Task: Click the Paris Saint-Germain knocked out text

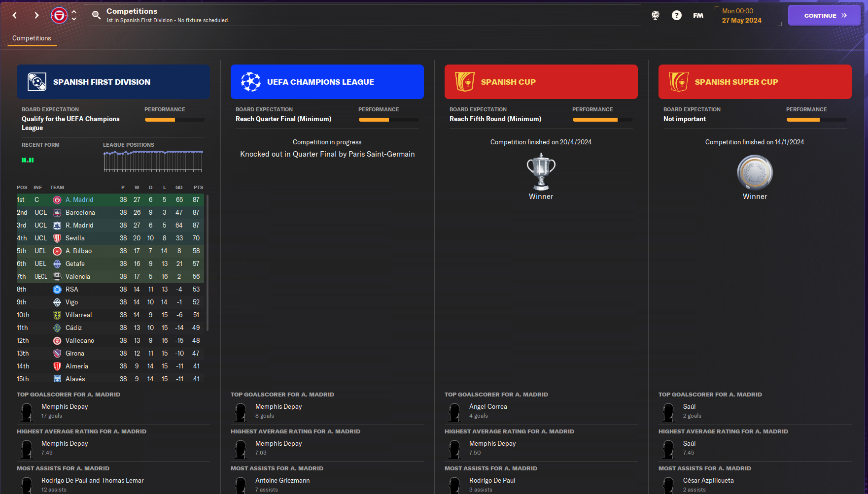Action: point(327,154)
